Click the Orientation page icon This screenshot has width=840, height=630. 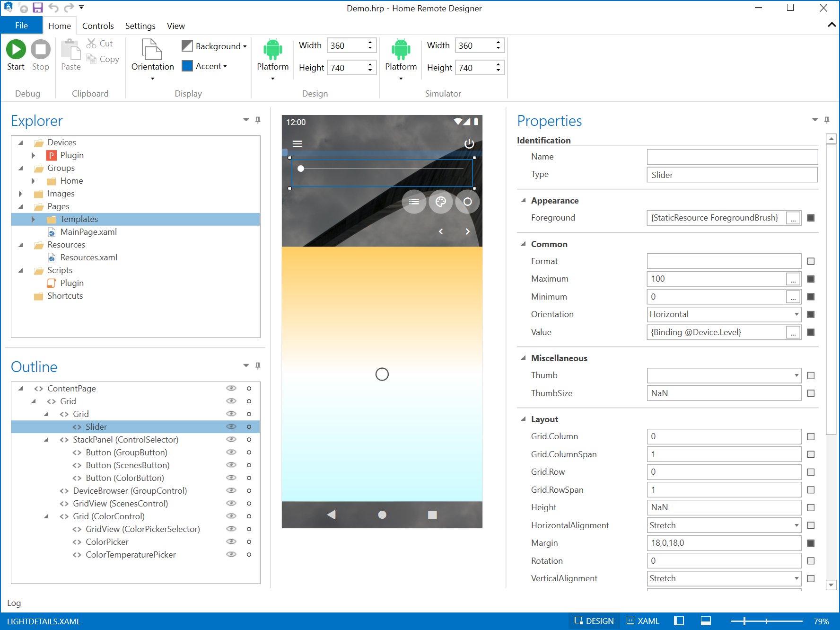tap(152, 50)
